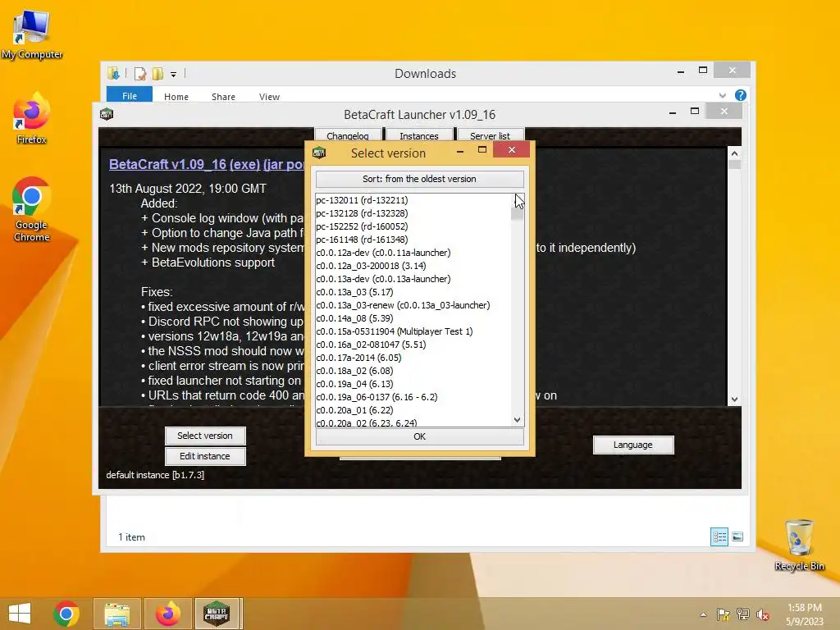Open the View ribbon tab
This screenshot has height=630, width=840.
[x=269, y=97]
